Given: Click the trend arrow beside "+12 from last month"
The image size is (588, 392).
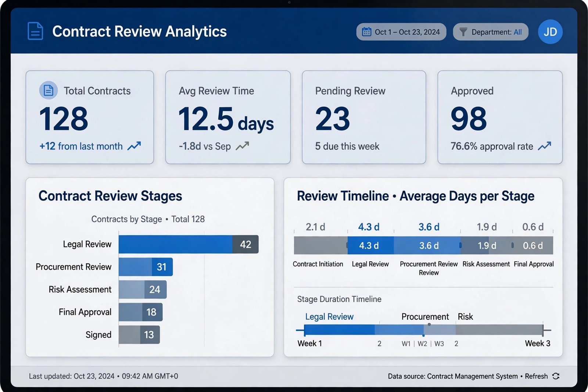Looking at the screenshot, I should (x=134, y=146).
